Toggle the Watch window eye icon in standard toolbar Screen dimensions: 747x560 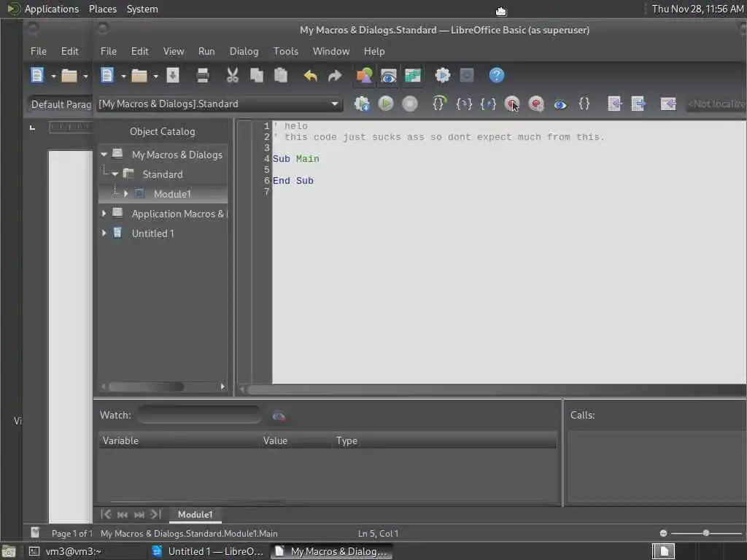tap(389, 75)
